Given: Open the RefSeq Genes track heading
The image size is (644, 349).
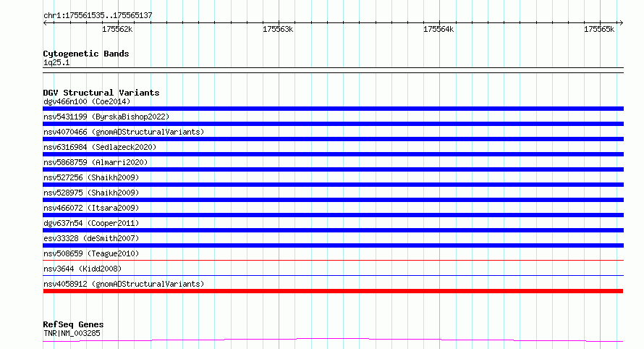Looking at the screenshot, I should [73, 324].
